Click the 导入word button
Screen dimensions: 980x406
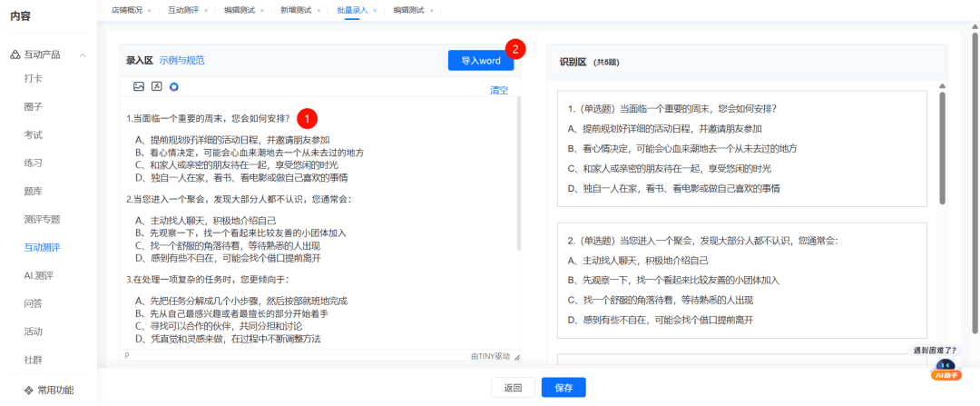481,60
